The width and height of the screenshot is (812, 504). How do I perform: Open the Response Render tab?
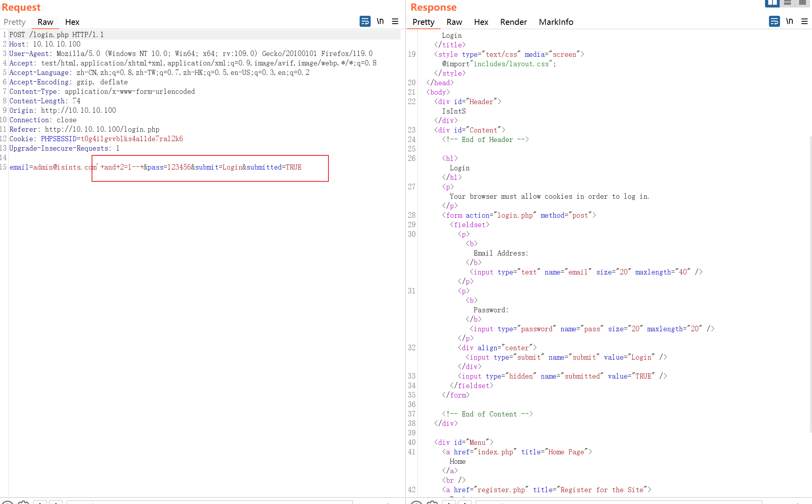point(513,22)
